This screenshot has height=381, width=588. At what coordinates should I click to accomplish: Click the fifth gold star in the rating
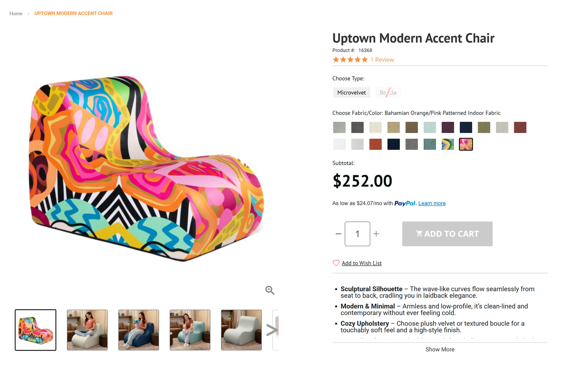coord(365,59)
